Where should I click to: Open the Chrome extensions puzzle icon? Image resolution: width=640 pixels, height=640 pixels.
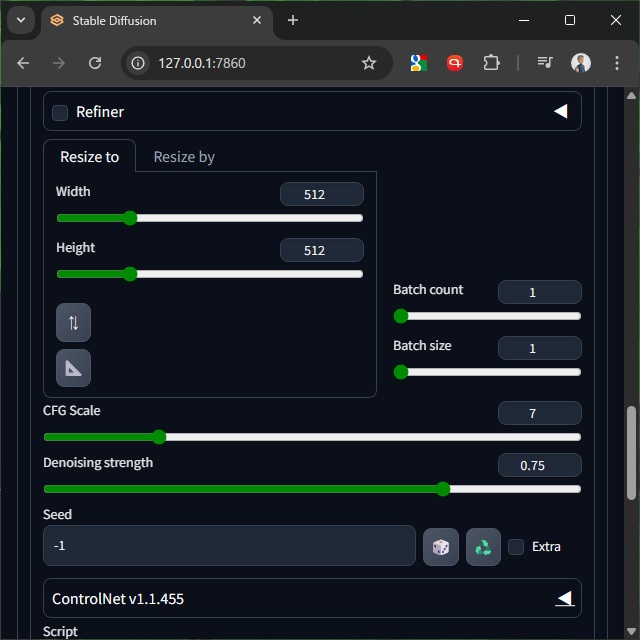[491, 63]
